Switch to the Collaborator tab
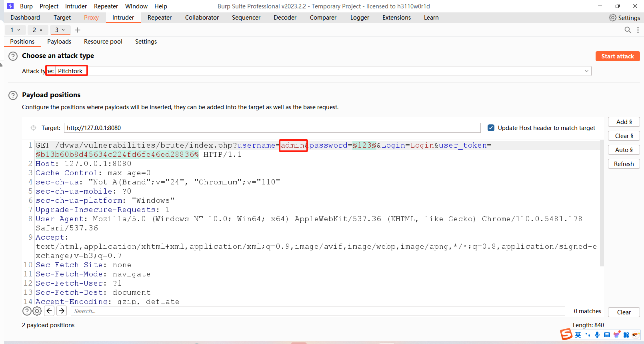Screen dimensions: 644x344 coord(202,18)
